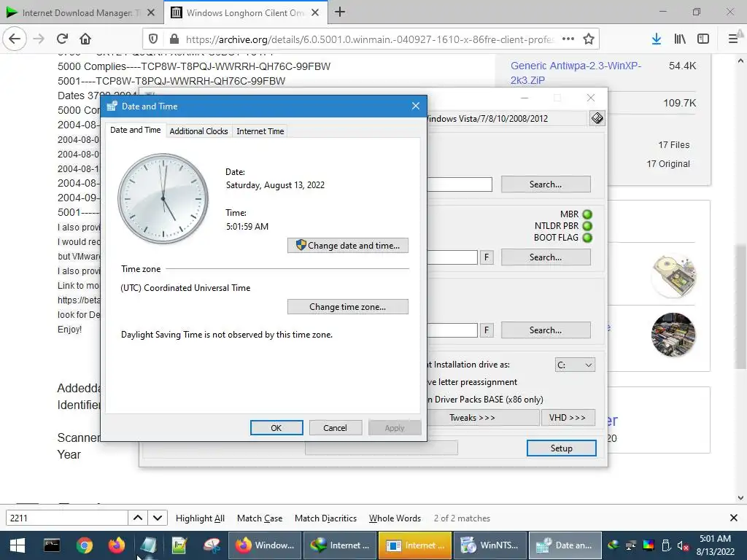Click the F button beside boot drive field
The width and height of the screenshot is (747, 560).
(487, 257)
